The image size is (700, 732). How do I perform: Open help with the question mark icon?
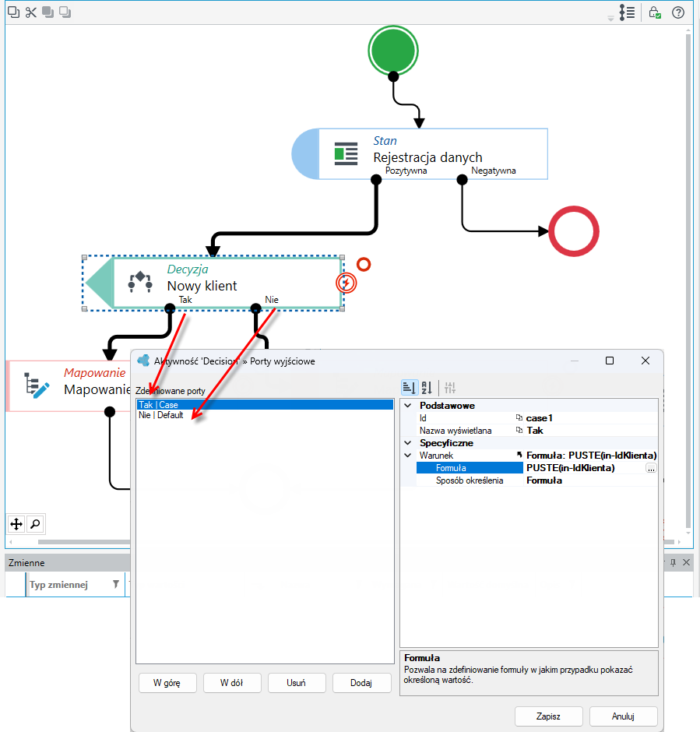click(x=678, y=12)
